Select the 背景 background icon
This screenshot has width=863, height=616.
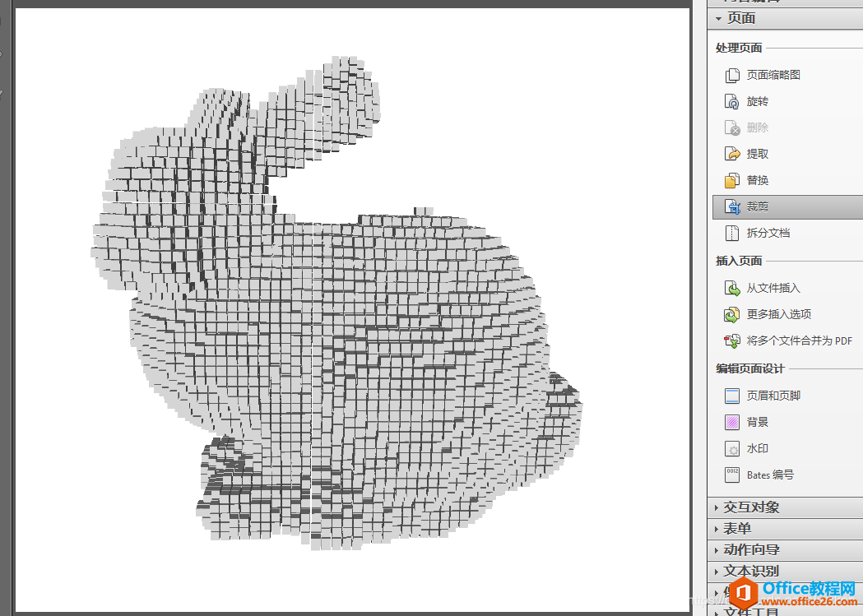732,423
